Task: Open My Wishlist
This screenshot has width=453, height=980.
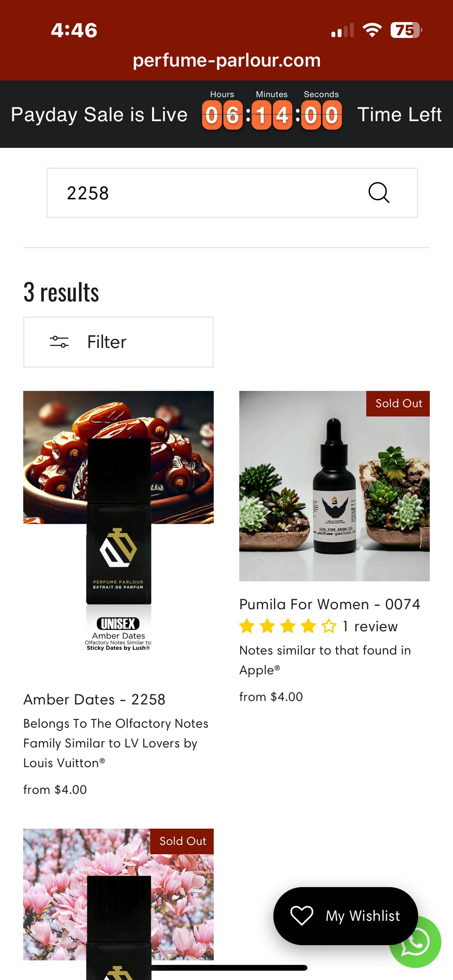Action: pos(346,916)
